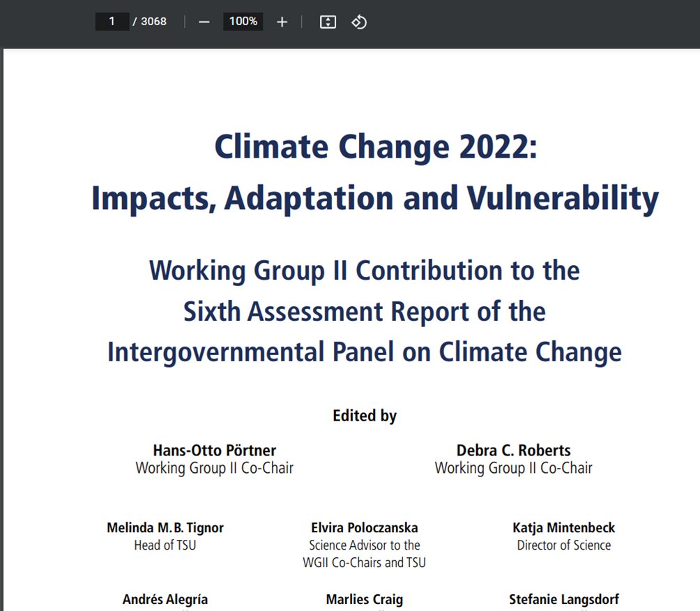This screenshot has width=700, height=611.
Task: Click "Working Group II Contribution to the" line
Action: tap(364, 271)
